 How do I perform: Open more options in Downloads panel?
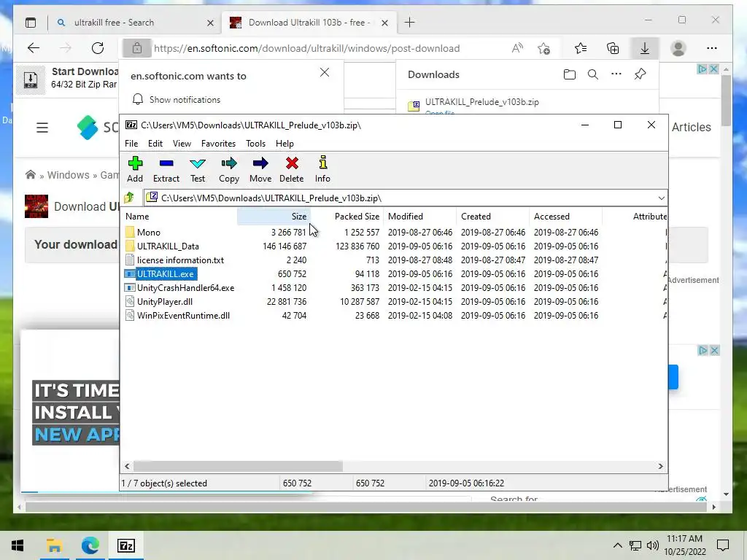(x=616, y=74)
